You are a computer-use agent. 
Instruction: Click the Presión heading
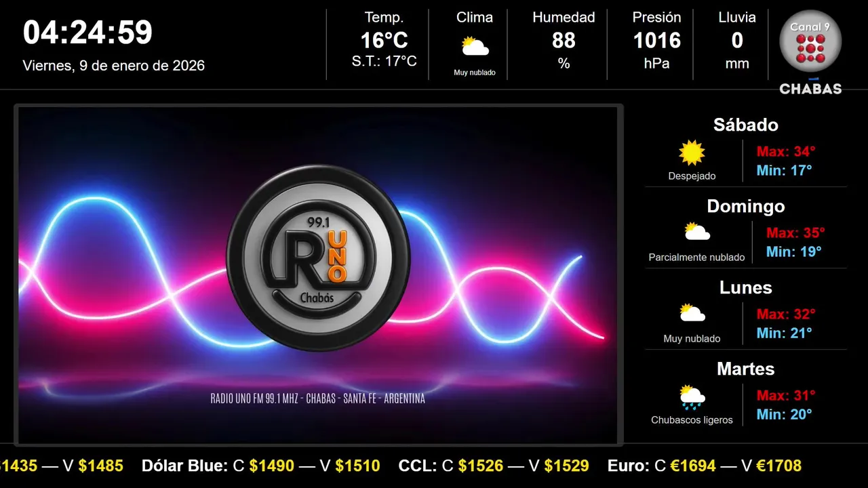pos(656,18)
